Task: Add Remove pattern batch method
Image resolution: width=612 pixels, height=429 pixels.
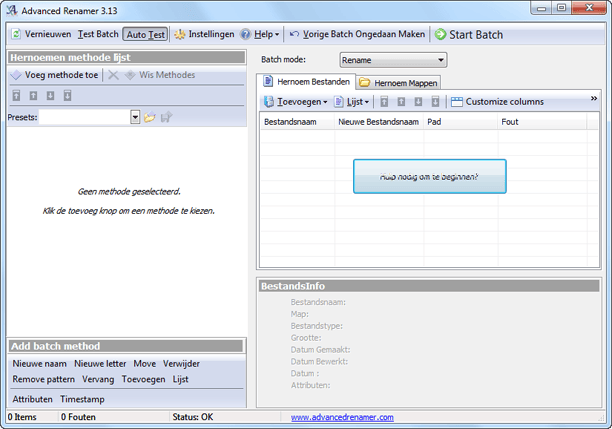Action: pos(44,379)
